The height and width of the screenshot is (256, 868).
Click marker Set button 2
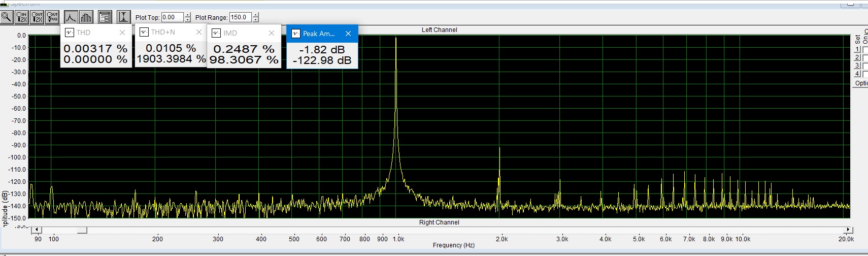pos(857,57)
